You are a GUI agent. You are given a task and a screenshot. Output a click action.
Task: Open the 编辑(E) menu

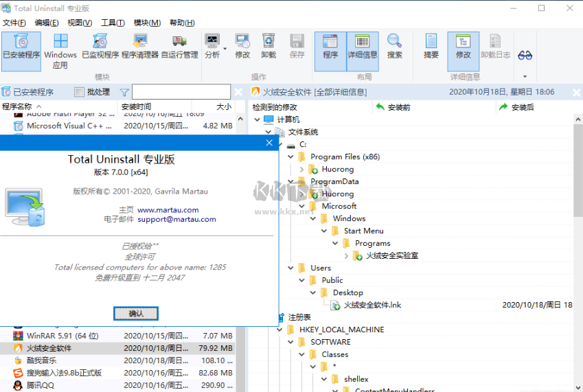[47, 23]
